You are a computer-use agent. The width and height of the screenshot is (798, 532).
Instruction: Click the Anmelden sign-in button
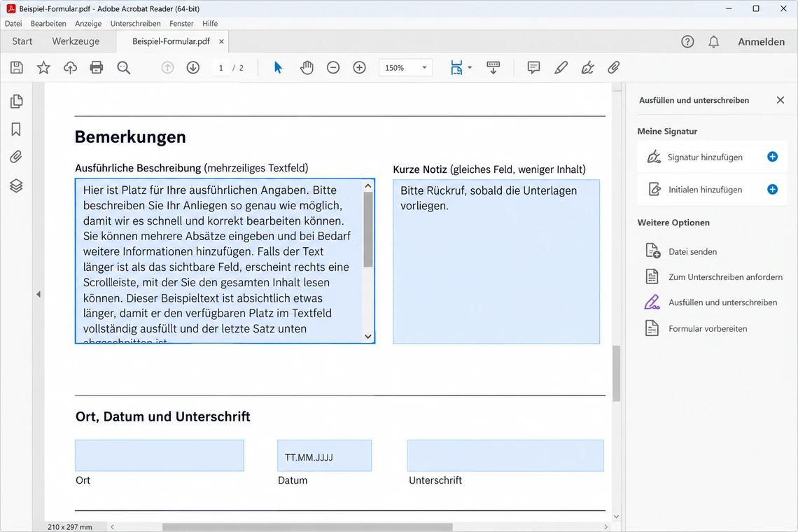[762, 42]
